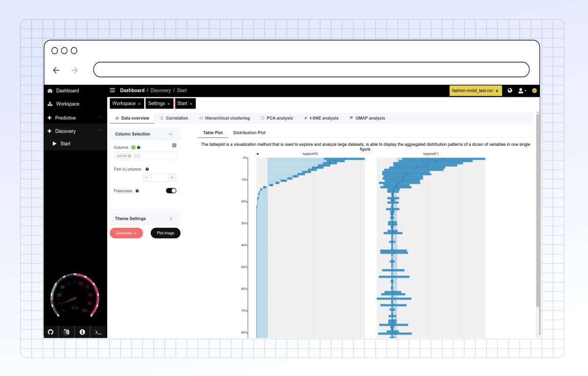Open the user account dropdown
Screen dimensions: 588x376
tap(522, 91)
